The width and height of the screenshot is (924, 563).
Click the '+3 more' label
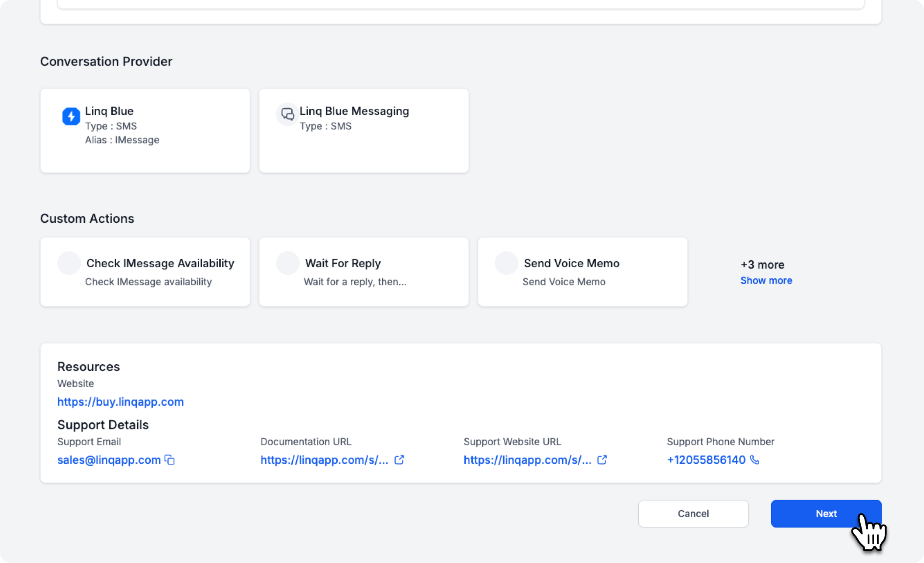762,265
